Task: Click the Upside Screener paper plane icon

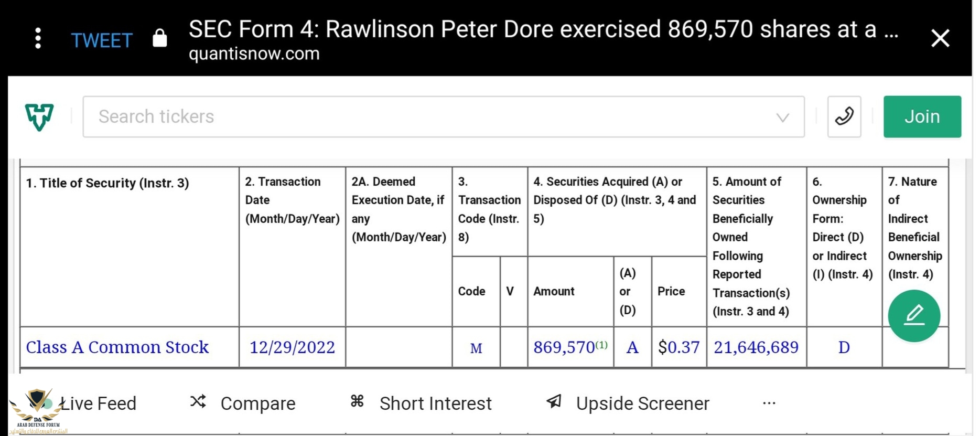Action: point(554,402)
